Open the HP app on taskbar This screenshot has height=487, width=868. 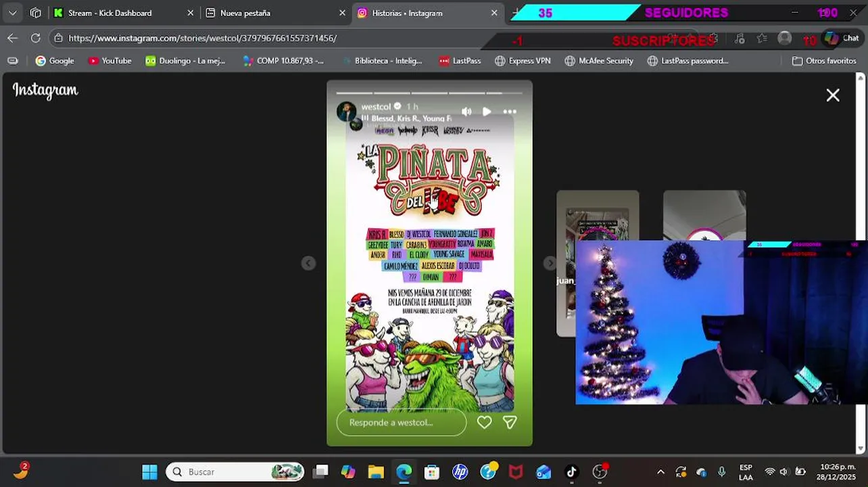(x=460, y=472)
